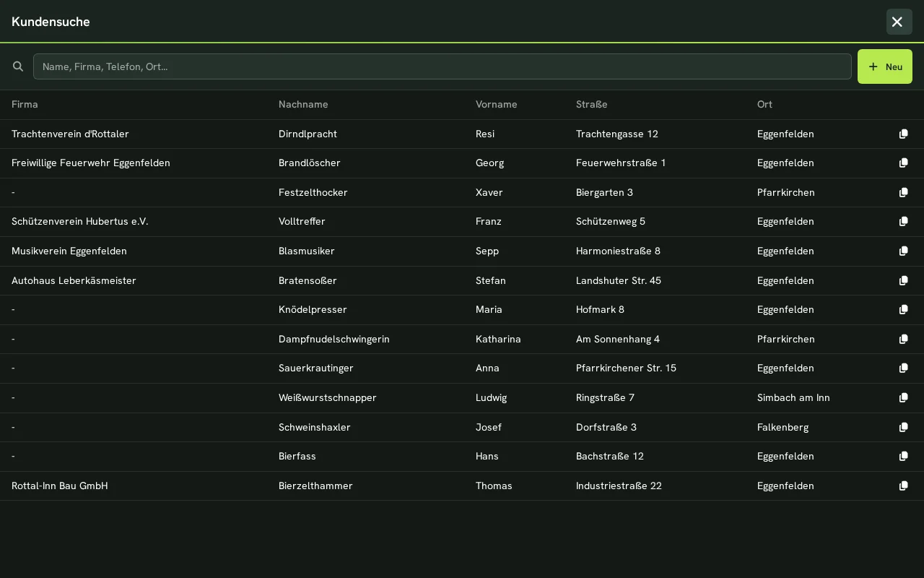The height and width of the screenshot is (578, 924).
Task: Click the surname Knödelpresser
Action: point(313,309)
